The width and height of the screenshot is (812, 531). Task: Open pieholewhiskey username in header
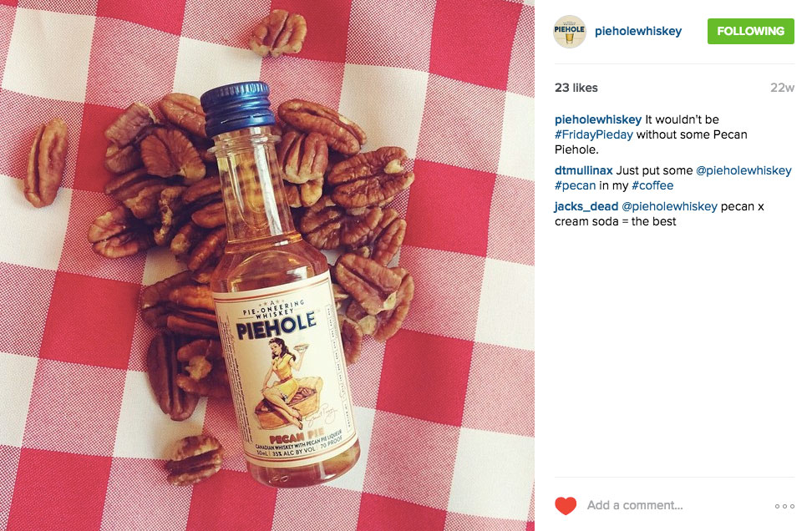(x=638, y=31)
